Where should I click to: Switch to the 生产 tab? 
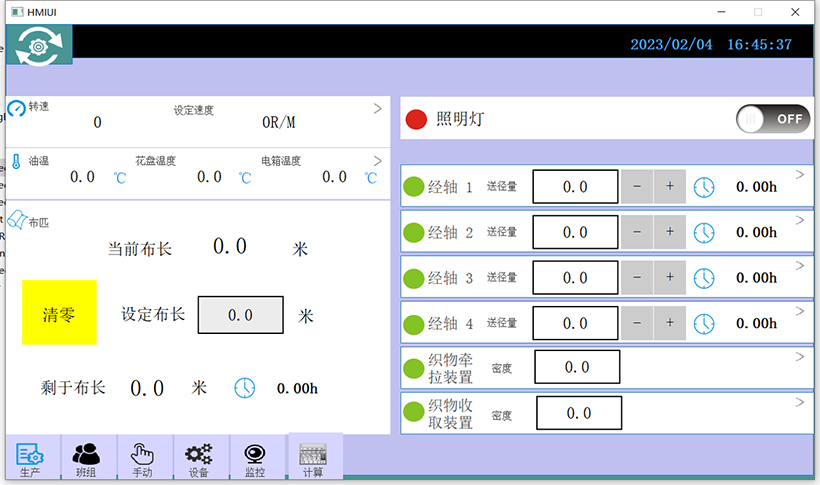pyautogui.click(x=30, y=458)
